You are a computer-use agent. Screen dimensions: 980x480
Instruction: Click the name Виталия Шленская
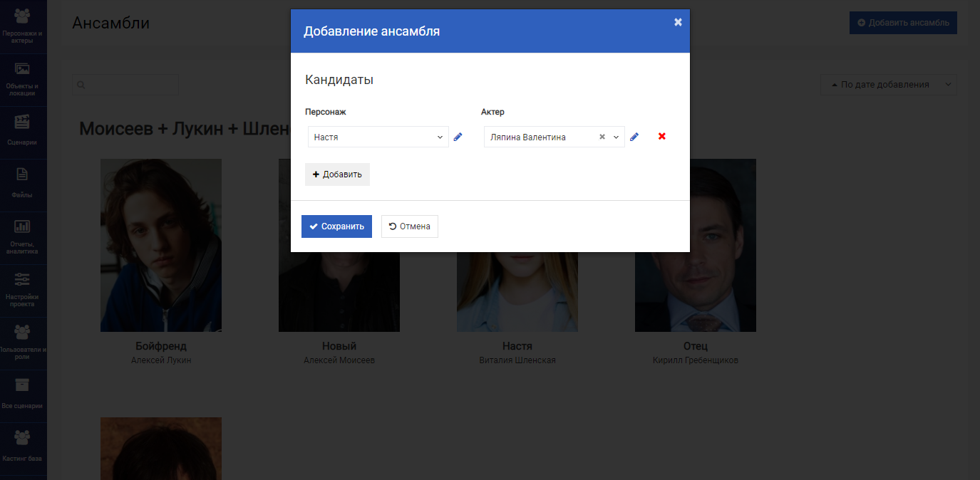[517, 360]
